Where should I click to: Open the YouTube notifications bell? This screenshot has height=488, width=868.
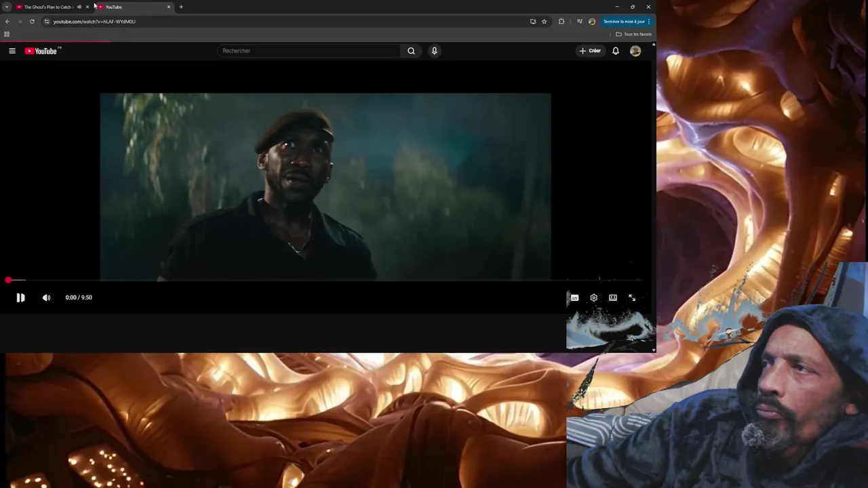616,51
